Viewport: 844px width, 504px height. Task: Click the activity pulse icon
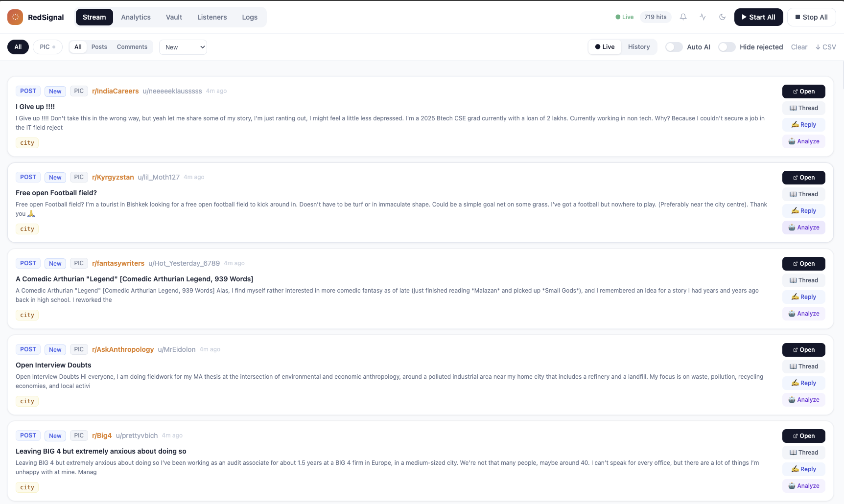(x=703, y=17)
